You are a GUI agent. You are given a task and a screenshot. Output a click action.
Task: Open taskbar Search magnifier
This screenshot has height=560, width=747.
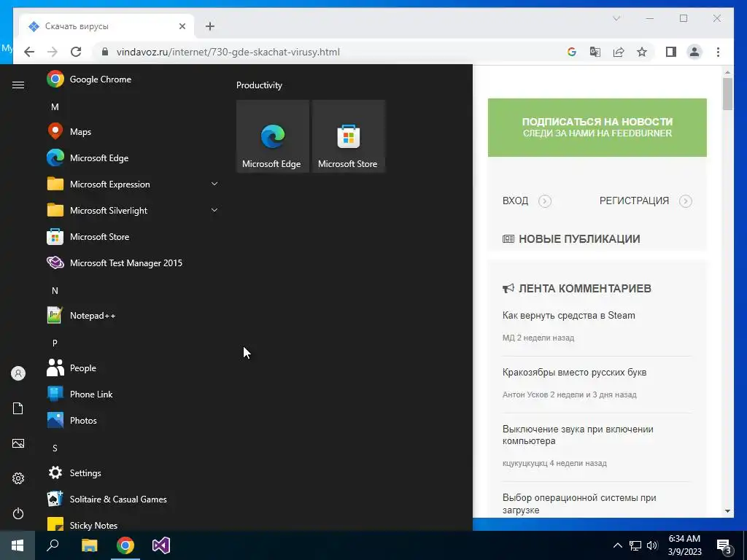[53, 545]
